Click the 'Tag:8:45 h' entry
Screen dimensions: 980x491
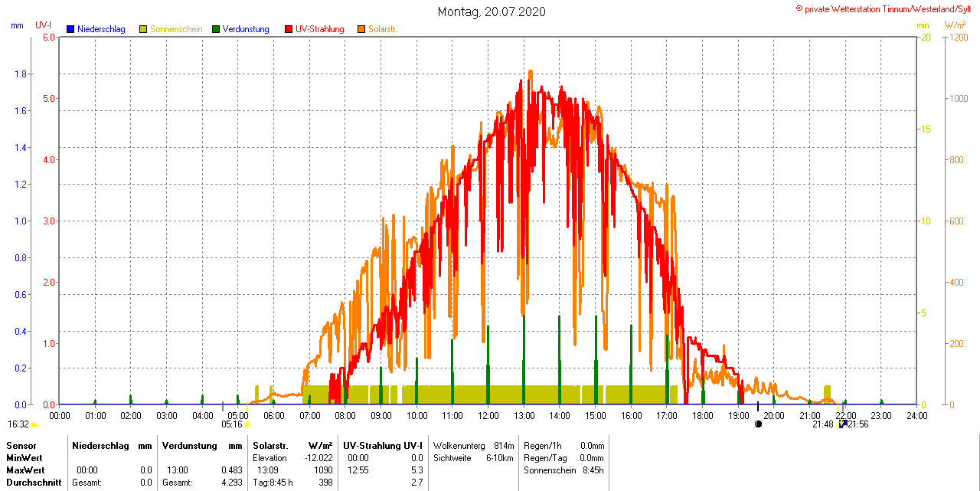point(273,483)
